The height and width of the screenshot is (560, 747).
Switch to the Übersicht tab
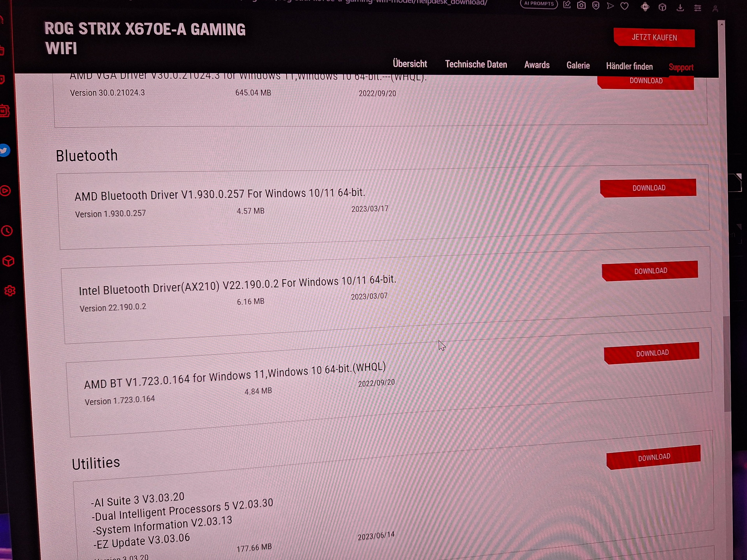click(x=410, y=64)
